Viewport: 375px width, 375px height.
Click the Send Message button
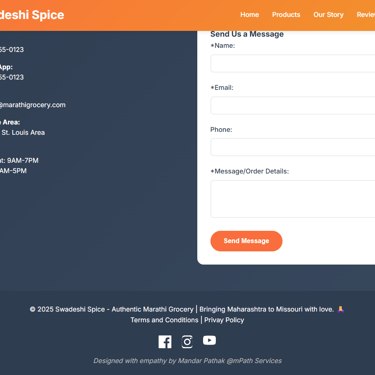point(246,241)
